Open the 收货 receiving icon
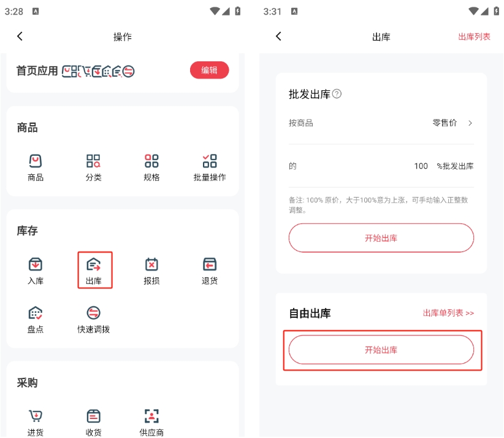 (93, 422)
